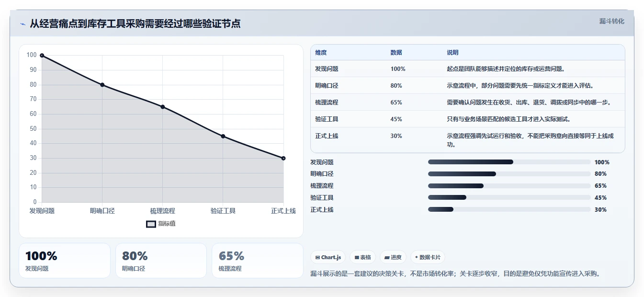
Task: Click the 漏斗转化 tag in the header
Action: (611, 21)
